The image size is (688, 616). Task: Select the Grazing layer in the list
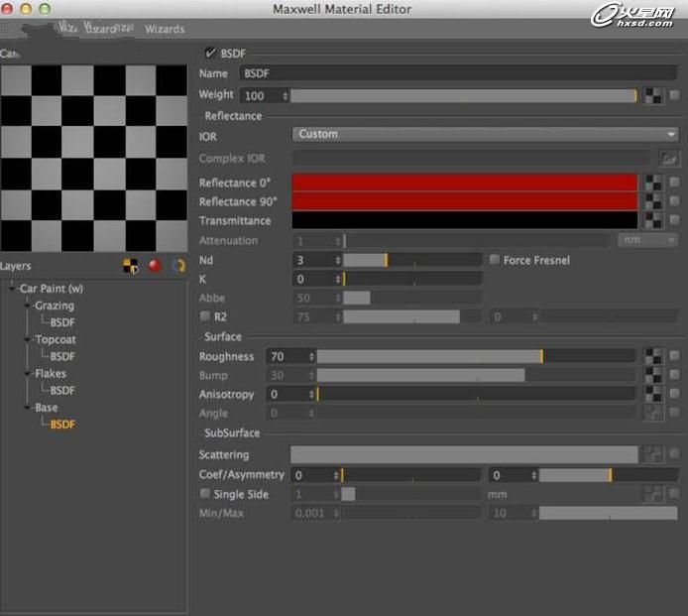tap(54, 306)
